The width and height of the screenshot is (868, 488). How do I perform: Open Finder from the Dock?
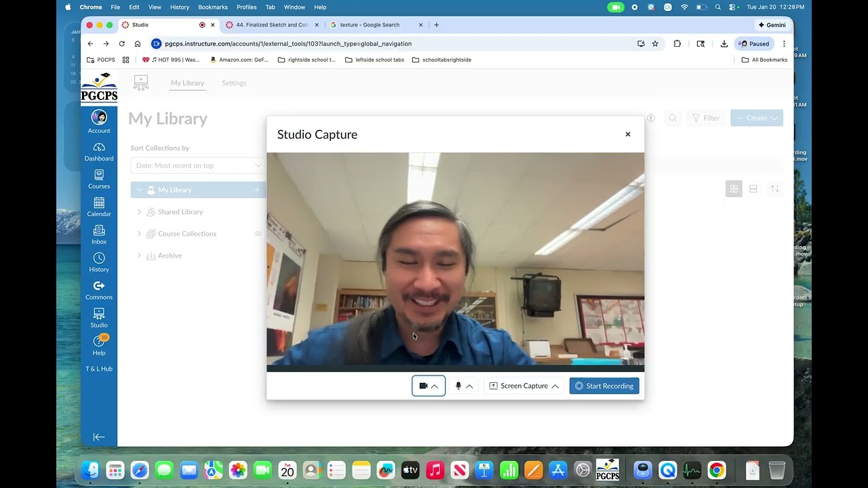click(90, 470)
